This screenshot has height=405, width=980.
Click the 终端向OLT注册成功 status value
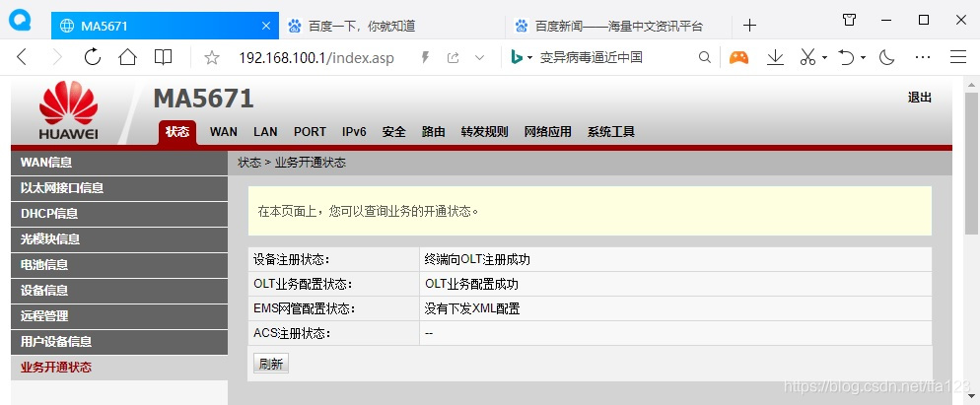(x=477, y=259)
